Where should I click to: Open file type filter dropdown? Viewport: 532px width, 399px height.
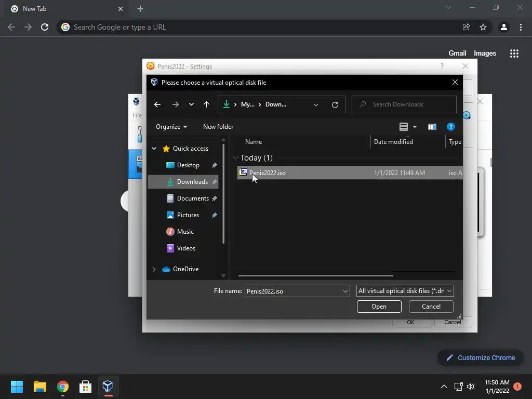tap(405, 291)
